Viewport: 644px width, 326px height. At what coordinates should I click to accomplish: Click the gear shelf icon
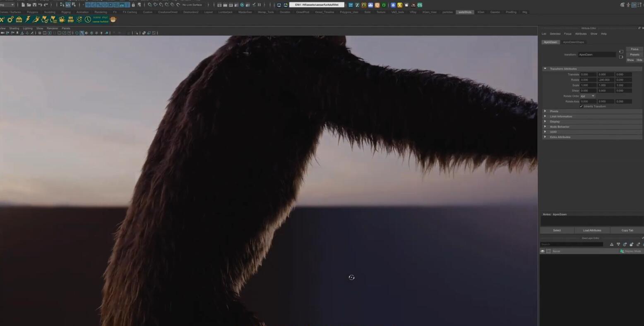[10, 19]
